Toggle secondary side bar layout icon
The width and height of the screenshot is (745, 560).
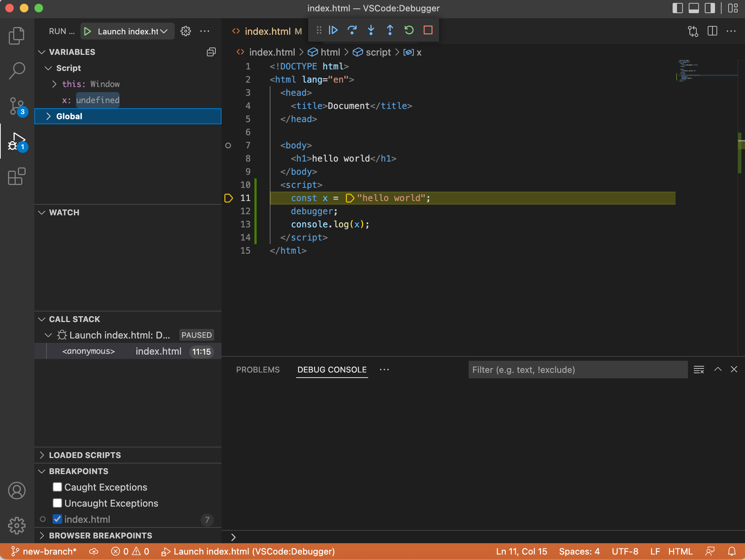click(710, 8)
